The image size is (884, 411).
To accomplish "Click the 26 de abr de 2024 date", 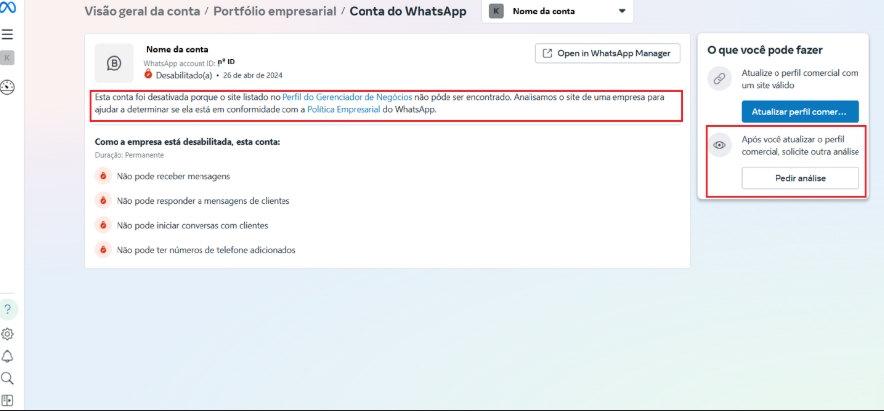I will click(x=253, y=75).
